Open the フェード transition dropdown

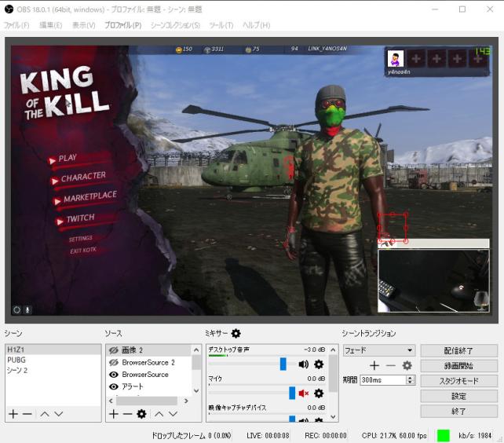pos(378,350)
